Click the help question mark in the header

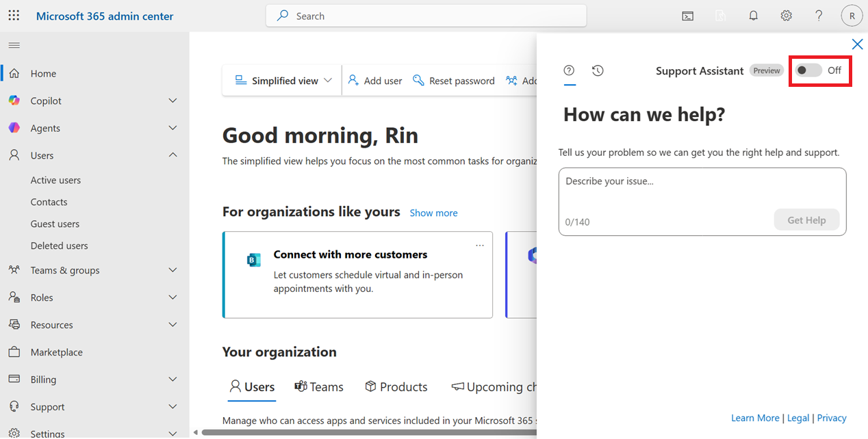[x=819, y=16]
